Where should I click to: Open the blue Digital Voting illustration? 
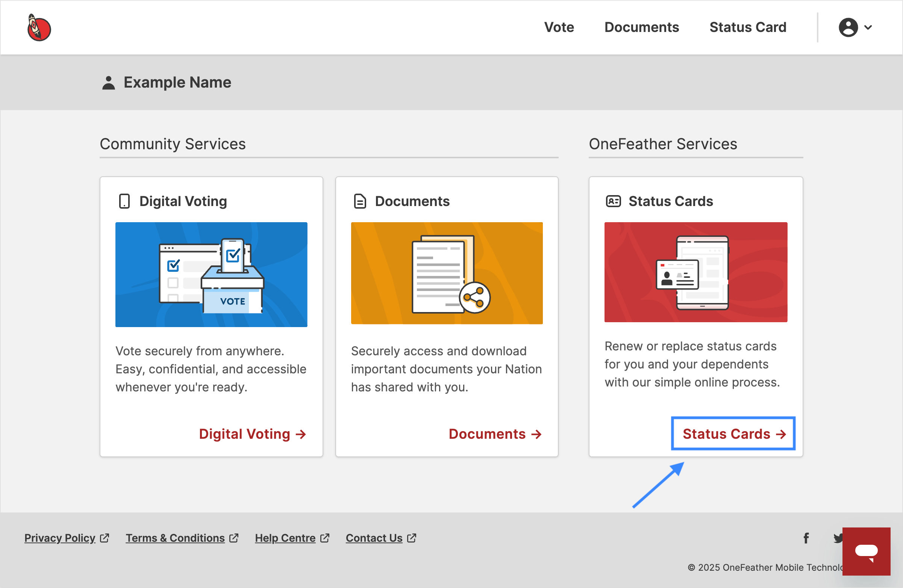point(211,275)
